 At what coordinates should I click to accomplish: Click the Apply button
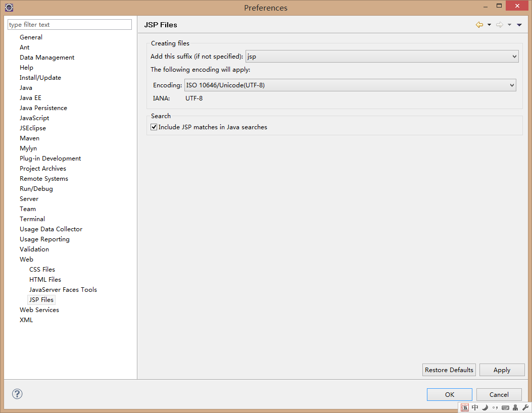(502, 370)
